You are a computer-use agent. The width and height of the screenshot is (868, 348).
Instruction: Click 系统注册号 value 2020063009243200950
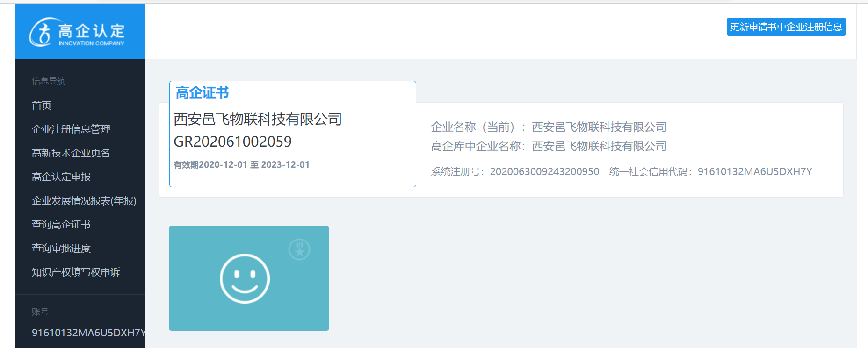544,172
